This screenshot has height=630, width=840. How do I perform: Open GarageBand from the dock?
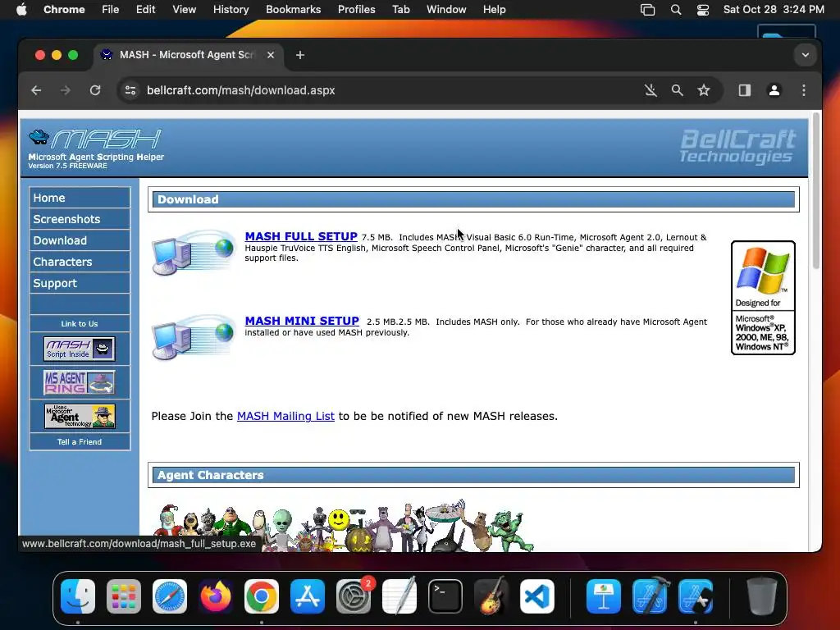[491, 596]
